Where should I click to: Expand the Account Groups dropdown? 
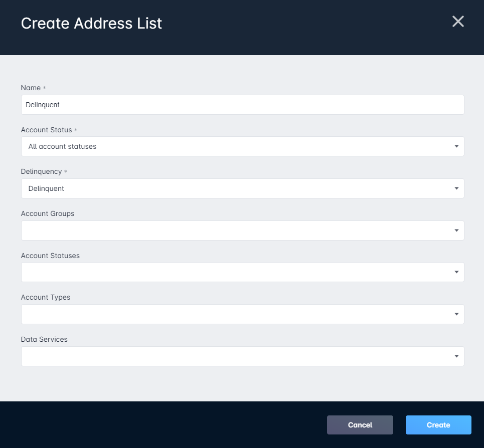243,231
